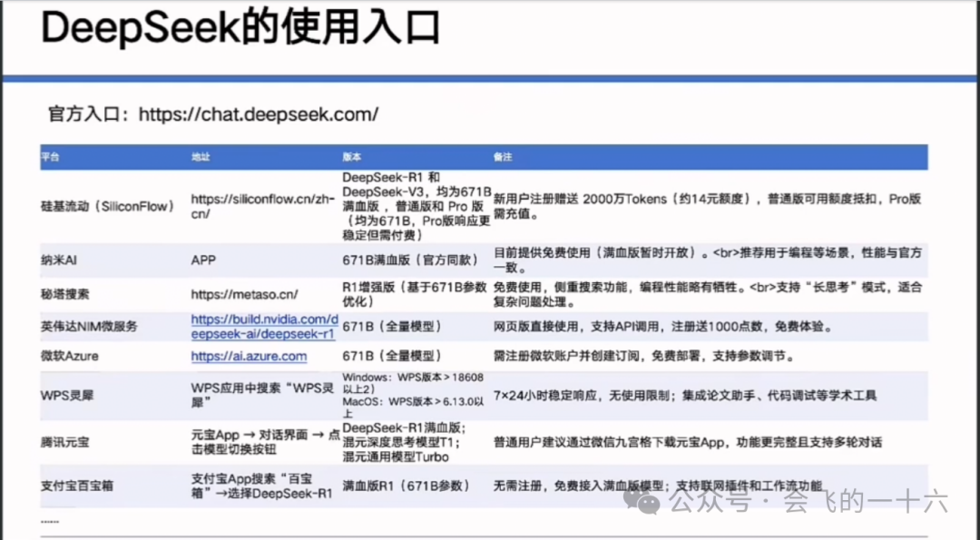Click the "元宝App → 对话界面" address cell
The image size is (980, 540).
tap(265, 443)
